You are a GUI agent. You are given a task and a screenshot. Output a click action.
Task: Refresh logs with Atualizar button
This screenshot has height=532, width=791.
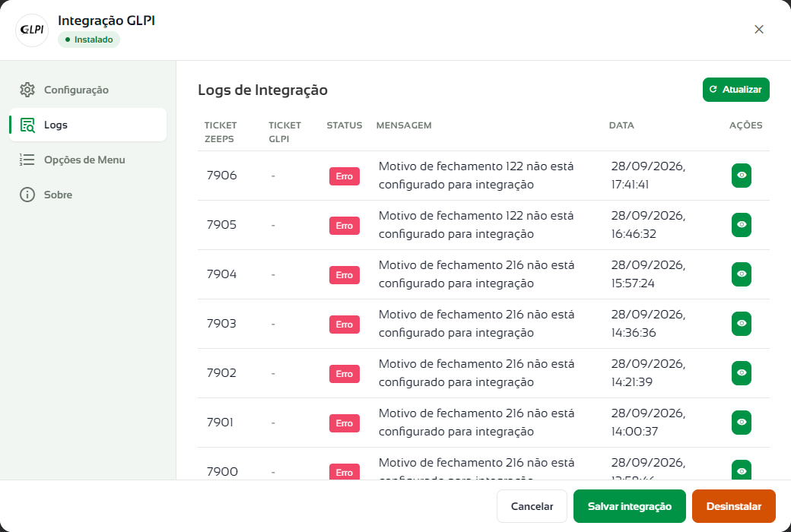click(x=735, y=90)
